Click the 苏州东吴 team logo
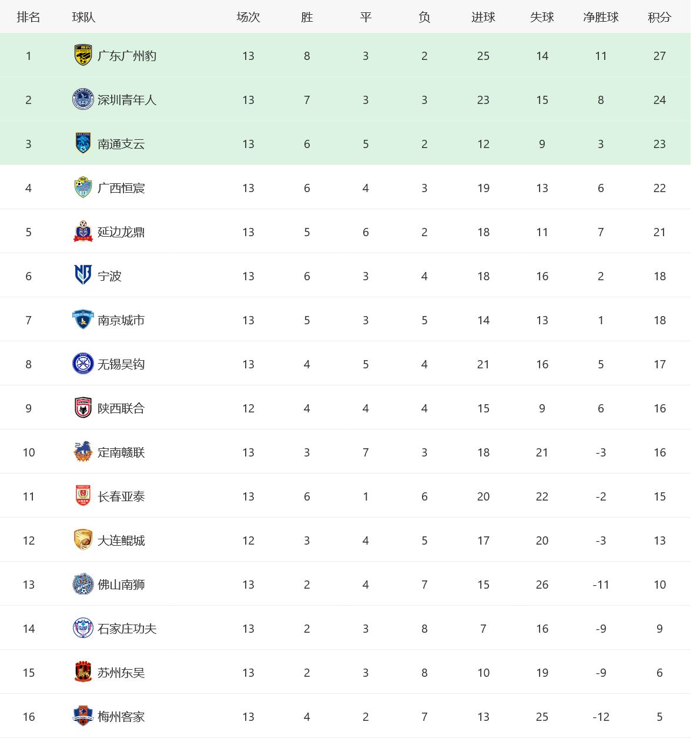Viewport: 700px width, 742px height. 83,672
